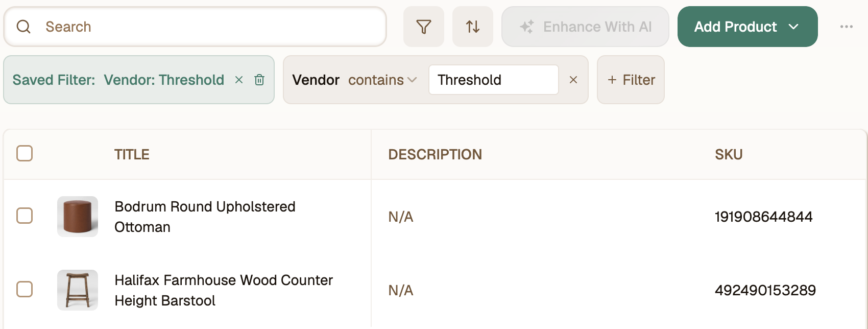This screenshot has width=868, height=329.
Task: Open the 'contains' operator dropdown
Action: click(x=382, y=80)
